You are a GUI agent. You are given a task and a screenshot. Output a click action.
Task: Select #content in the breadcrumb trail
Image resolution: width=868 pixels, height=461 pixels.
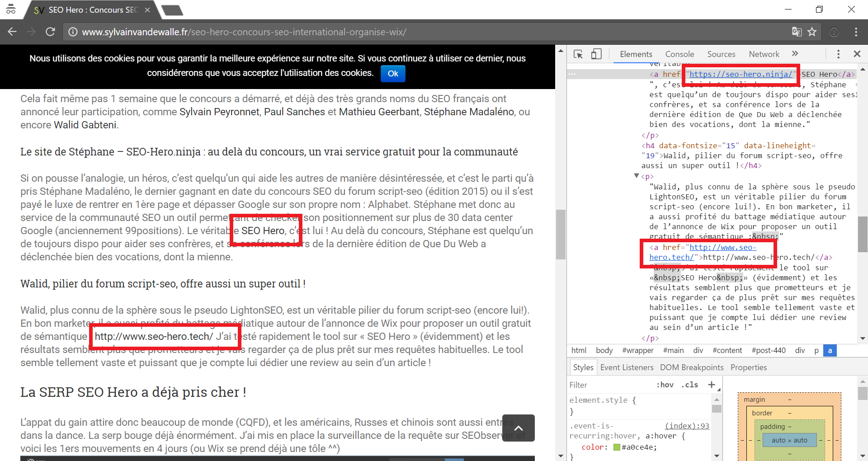coord(727,350)
